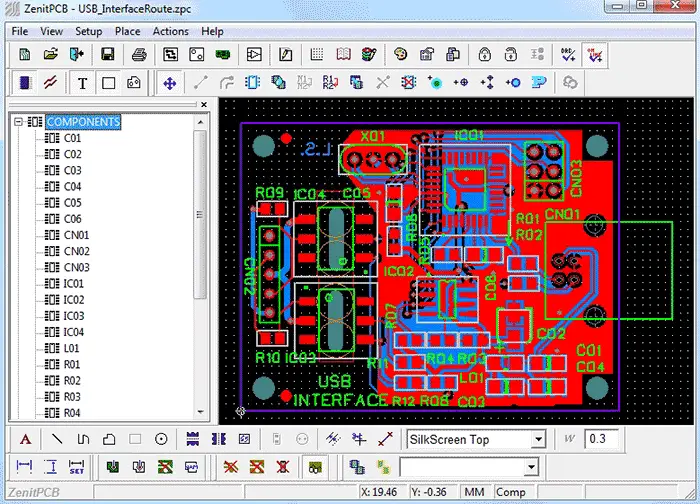Click the exit door icon
700x504 pixels.
tap(77, 54)
